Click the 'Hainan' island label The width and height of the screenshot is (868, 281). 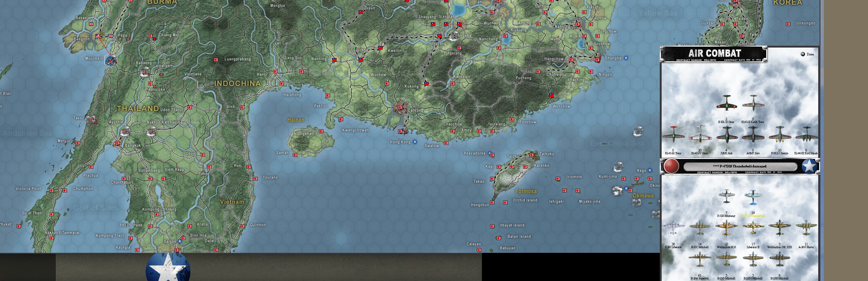(296, 120)
